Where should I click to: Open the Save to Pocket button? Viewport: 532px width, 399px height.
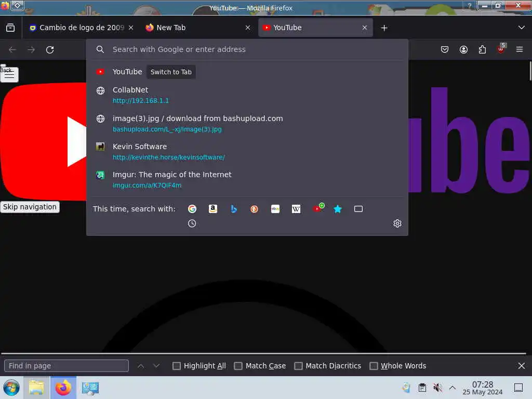445,49
